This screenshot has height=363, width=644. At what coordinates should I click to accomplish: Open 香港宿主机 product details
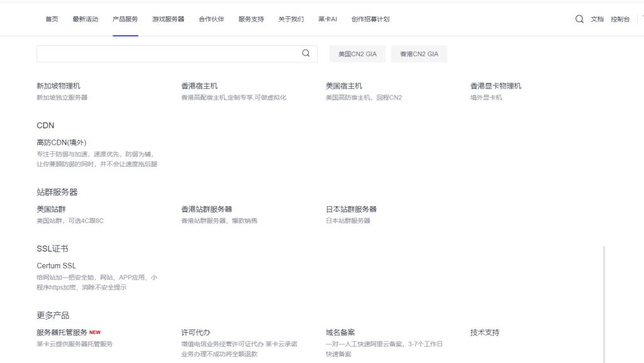[198, 84]
